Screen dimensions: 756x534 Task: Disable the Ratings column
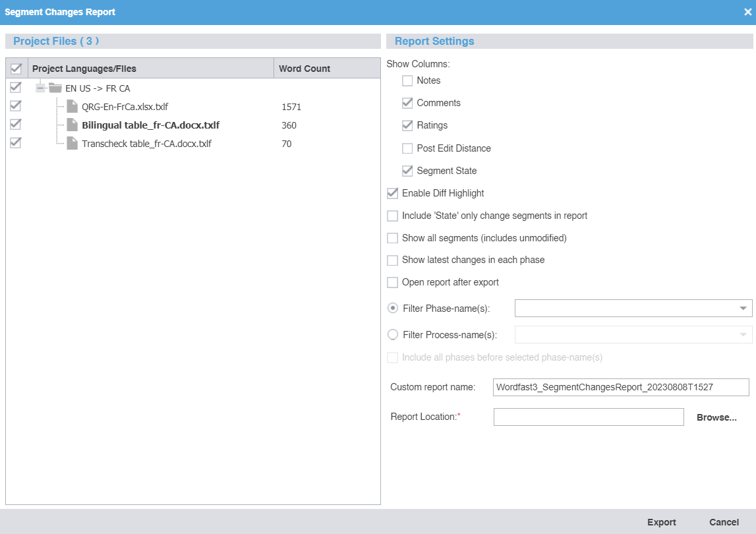pos(407,125)
